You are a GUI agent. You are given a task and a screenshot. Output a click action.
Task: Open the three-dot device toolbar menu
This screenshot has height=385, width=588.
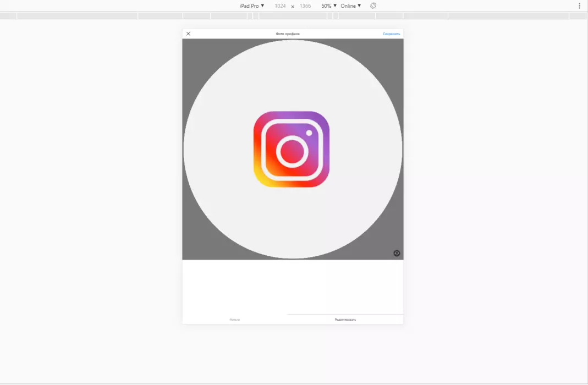click(x=579, y=6)
